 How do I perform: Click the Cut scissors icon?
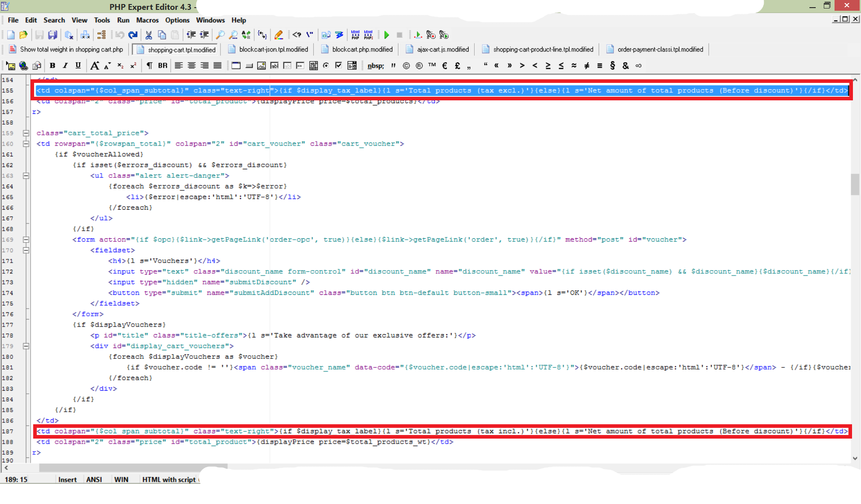149,35
